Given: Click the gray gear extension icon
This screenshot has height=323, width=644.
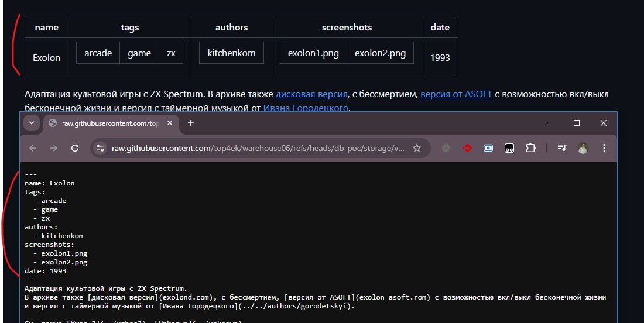Looking at the screenshot, I should (446, 148).
